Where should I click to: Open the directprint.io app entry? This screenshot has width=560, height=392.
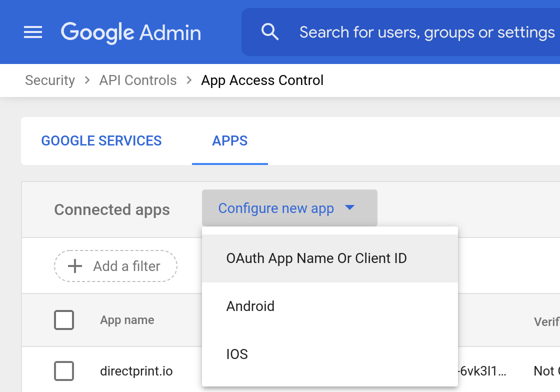(x=136, y=371)
